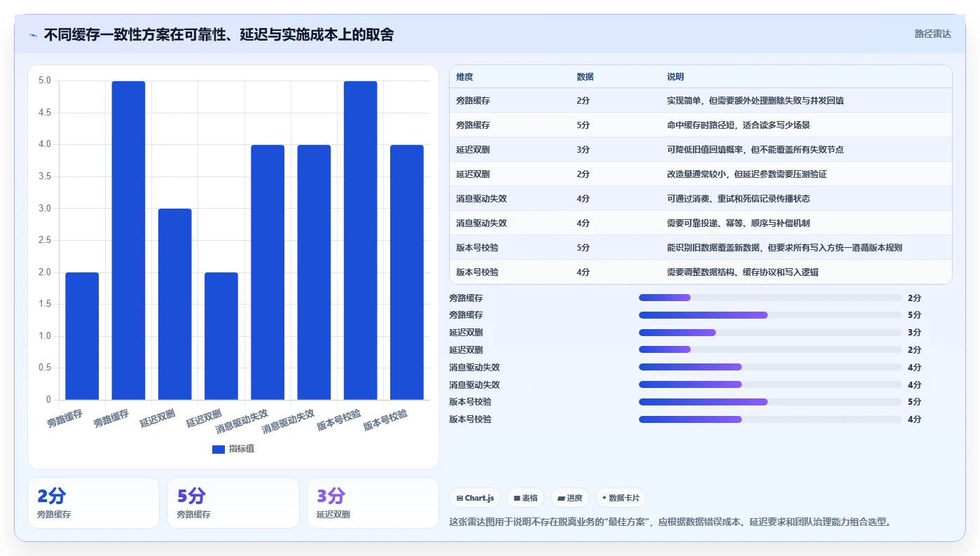Click the Chart.js chip
This screenshot has width=980, height=556.
[475, 498]
